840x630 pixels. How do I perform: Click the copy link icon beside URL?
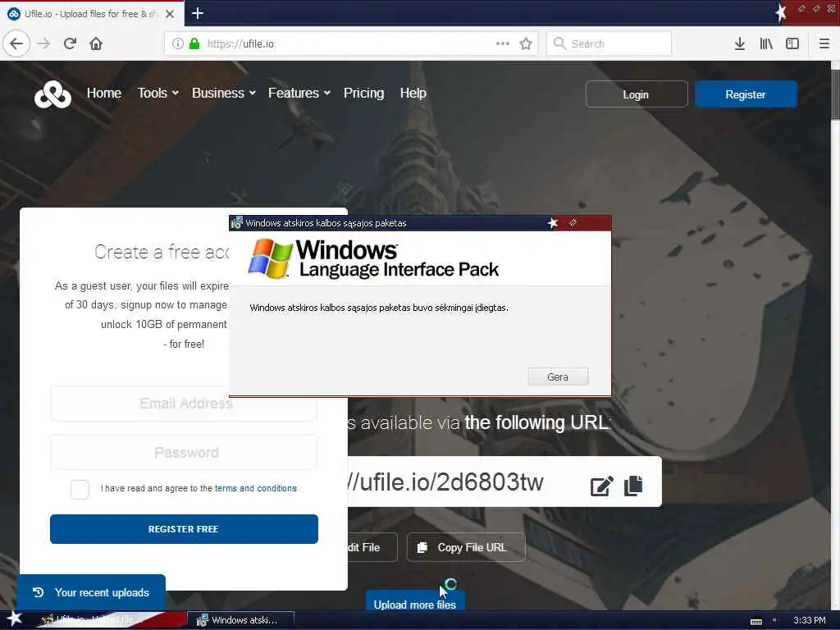point(633,486)
